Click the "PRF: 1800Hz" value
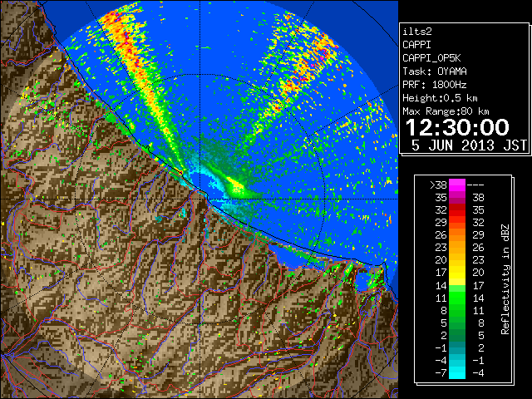 click(435, 85)
